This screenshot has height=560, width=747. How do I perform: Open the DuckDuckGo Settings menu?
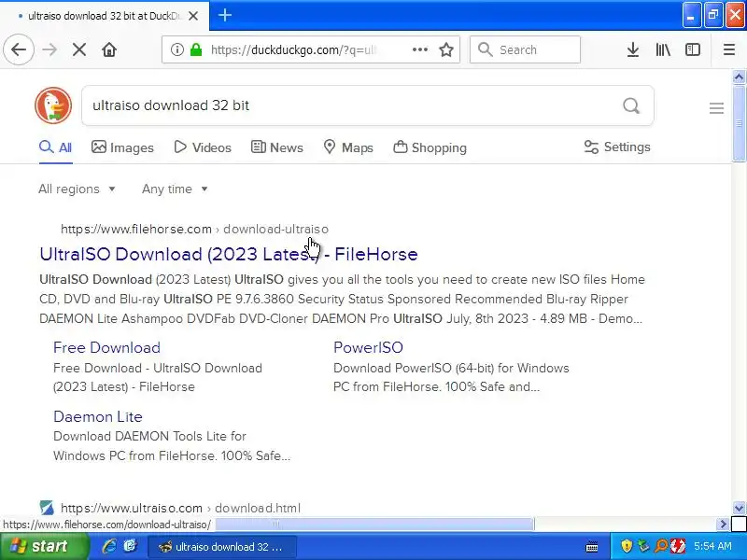pyautogui.click(x=617, y=147)
